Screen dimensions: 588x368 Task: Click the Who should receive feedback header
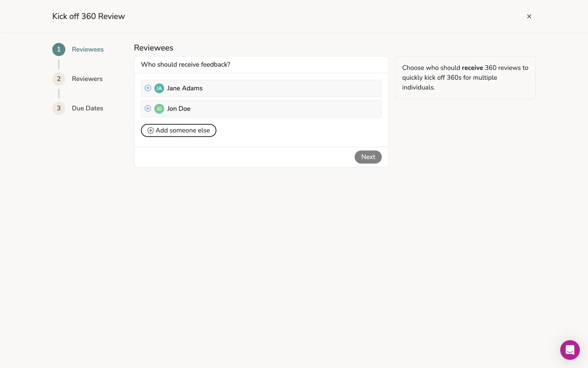click(x=186, y=65)
